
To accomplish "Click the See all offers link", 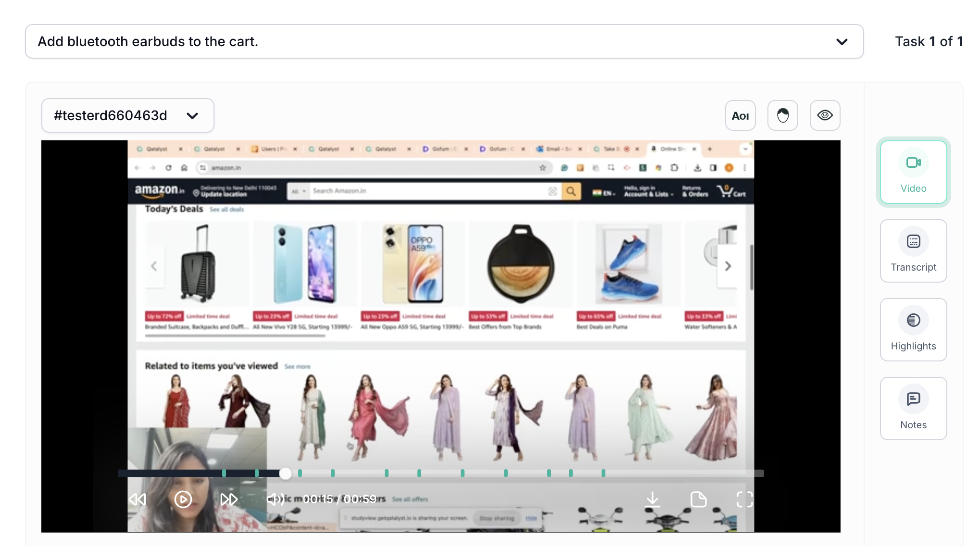I will [410, 499].
